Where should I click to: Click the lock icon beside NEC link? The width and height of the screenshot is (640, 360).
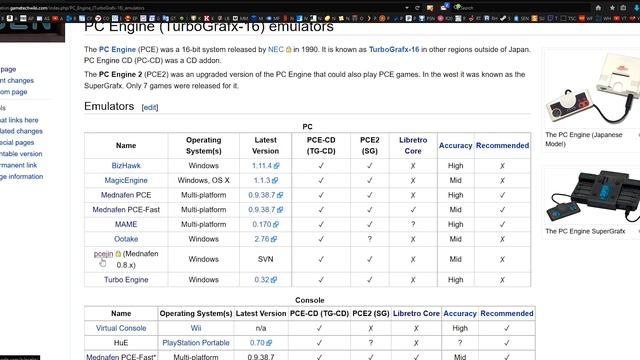point(289,49)
